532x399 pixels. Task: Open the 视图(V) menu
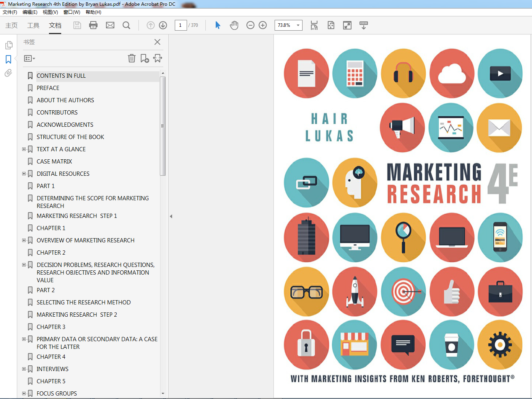(50, 12)
